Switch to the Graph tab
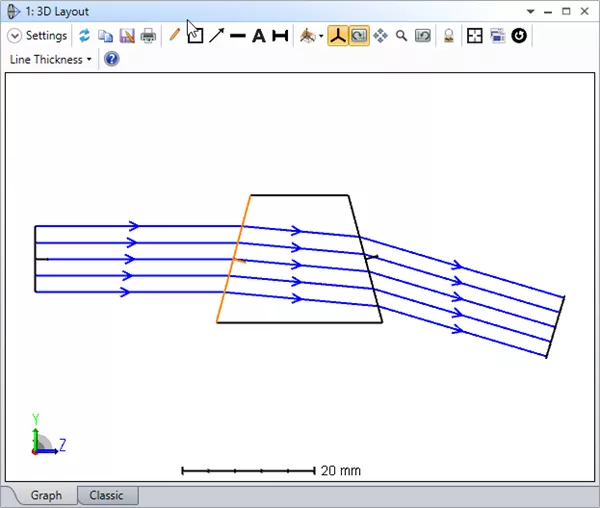The height and width of the screenshot is (508, 600). point(46,495)
